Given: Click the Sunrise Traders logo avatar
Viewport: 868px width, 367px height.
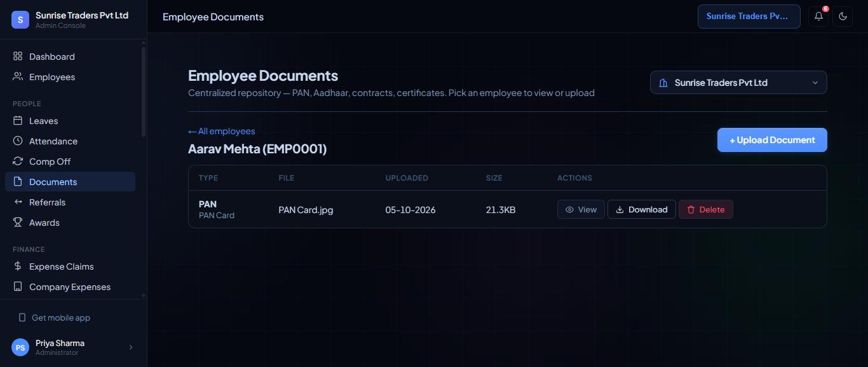Looking at the screenshot, I should click(x=20, y=20).
